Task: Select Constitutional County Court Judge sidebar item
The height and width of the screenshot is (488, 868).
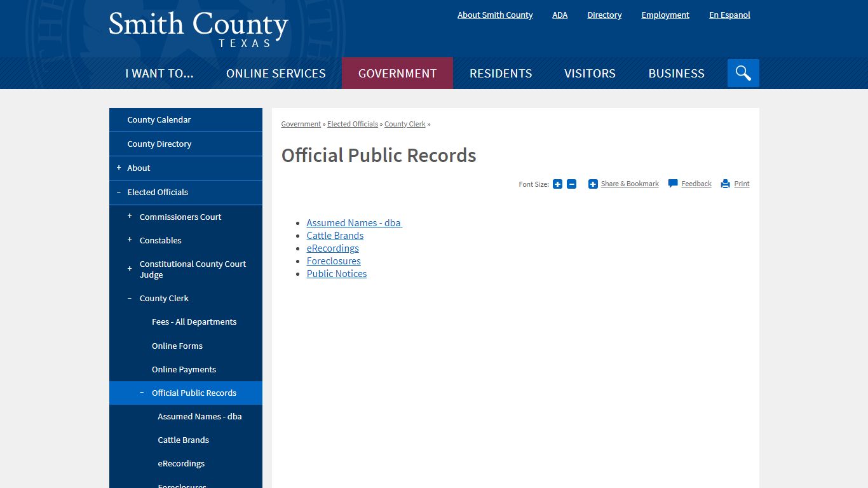Action: (x=193, y=269)
